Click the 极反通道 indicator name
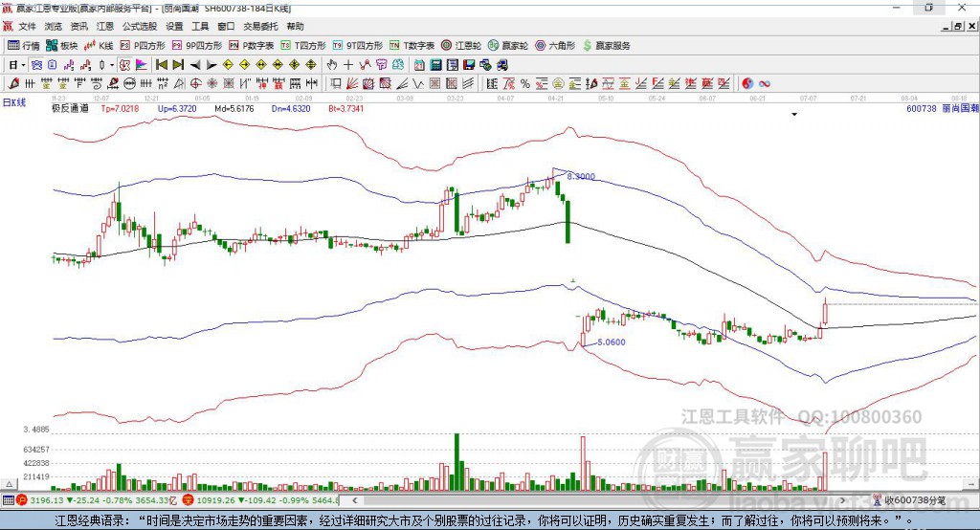The width and height of the screenshot is (980, 530). pos(71,108)
